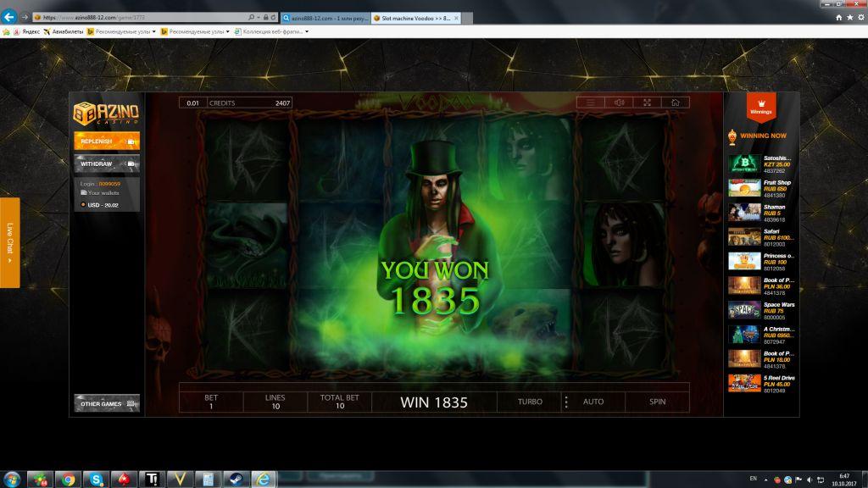868x488 pixels.
Task: Click the BET value selector
Action: point(211,402)
